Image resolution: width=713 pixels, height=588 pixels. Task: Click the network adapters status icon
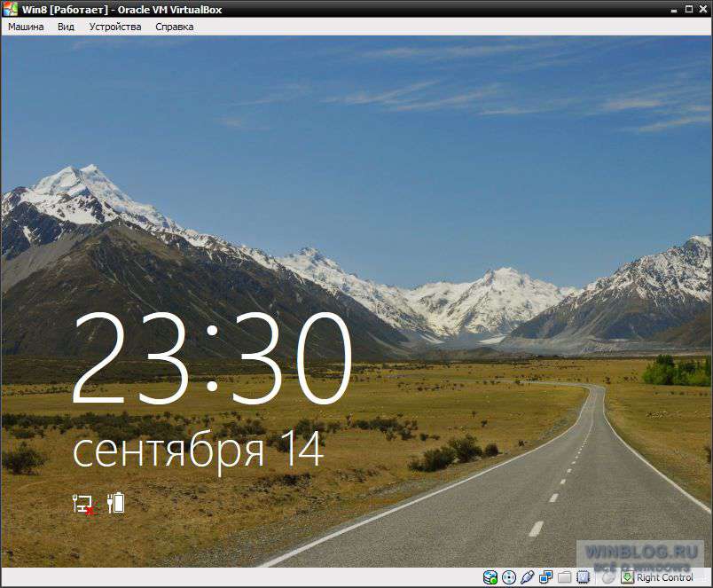545,577
